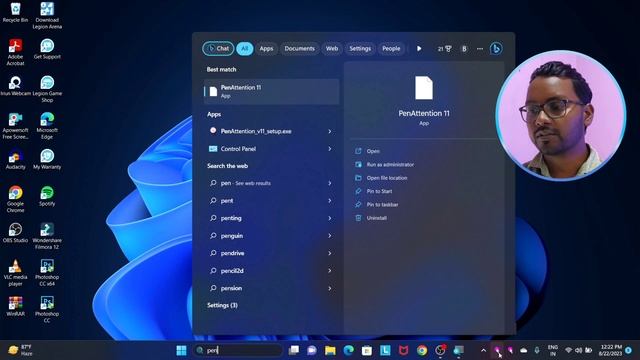Open WinRAR desktop shortcut
This screenshot has height=360, width=640.
[x=15, y=306]
